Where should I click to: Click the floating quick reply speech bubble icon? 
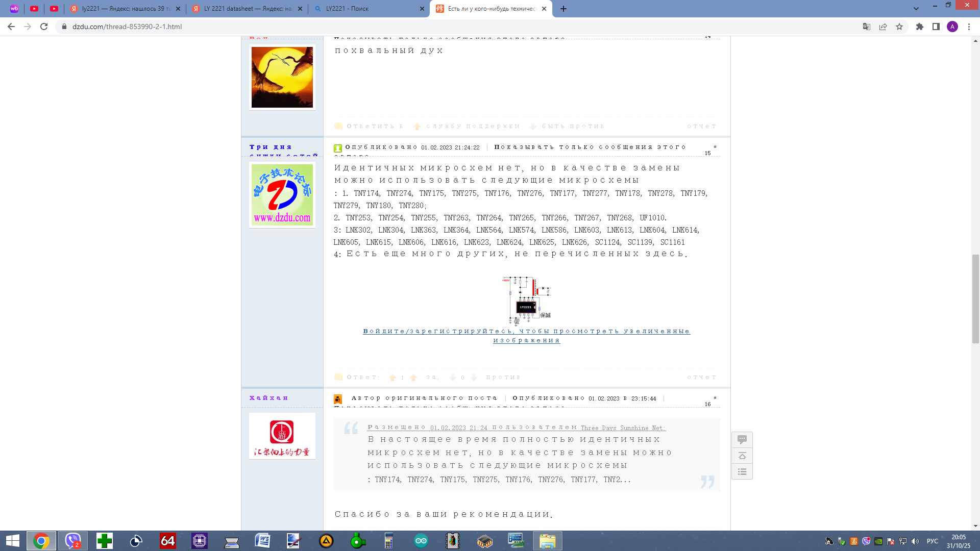(x=742, y=439)
